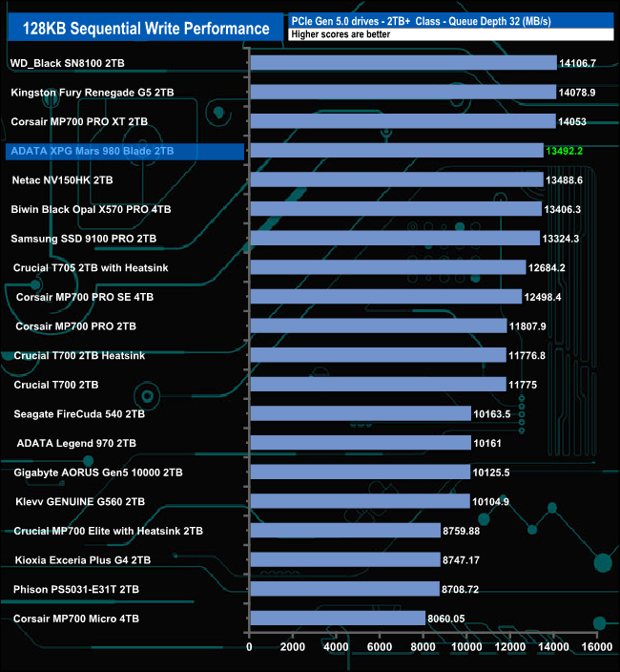This screenshot has height=672, width=620.
Task: Click the x-axis label 2000
Action: [293, 647]
